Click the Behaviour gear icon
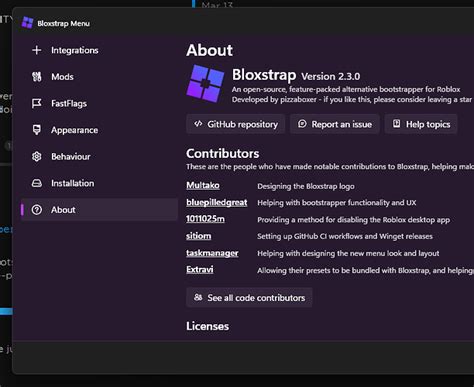This screenshot has height=387, width=474. tap(37, 156)
